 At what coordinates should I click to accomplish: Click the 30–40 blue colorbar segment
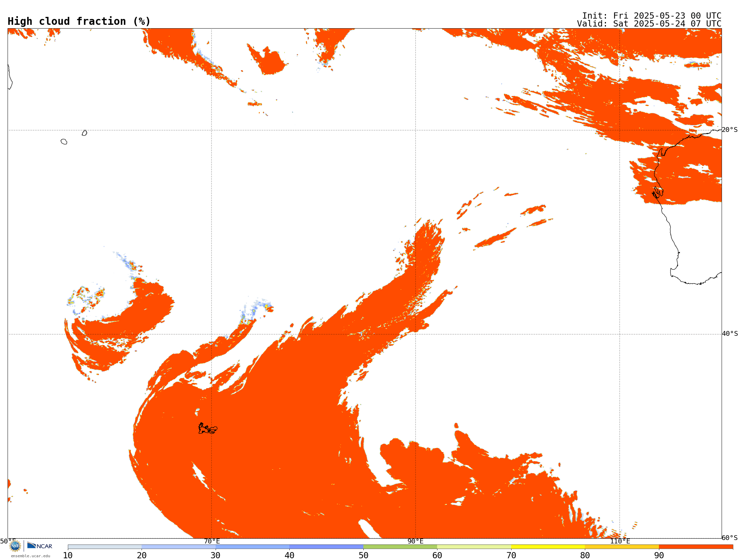(252, 547)
